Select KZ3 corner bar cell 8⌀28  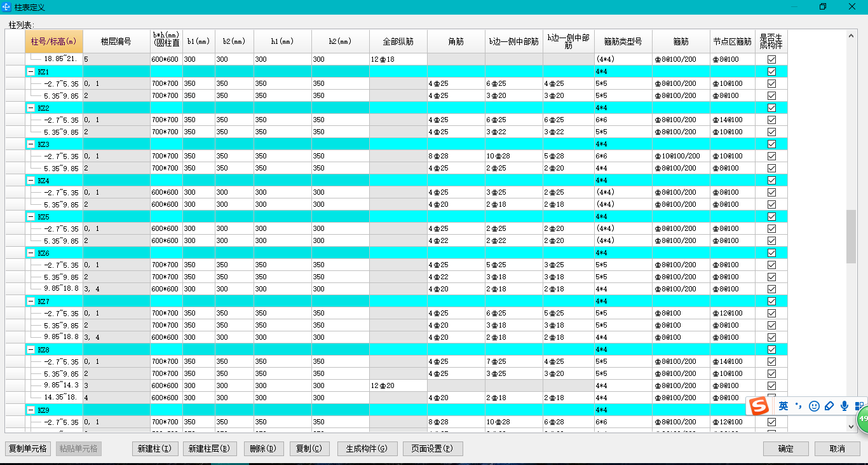(456, 156)
